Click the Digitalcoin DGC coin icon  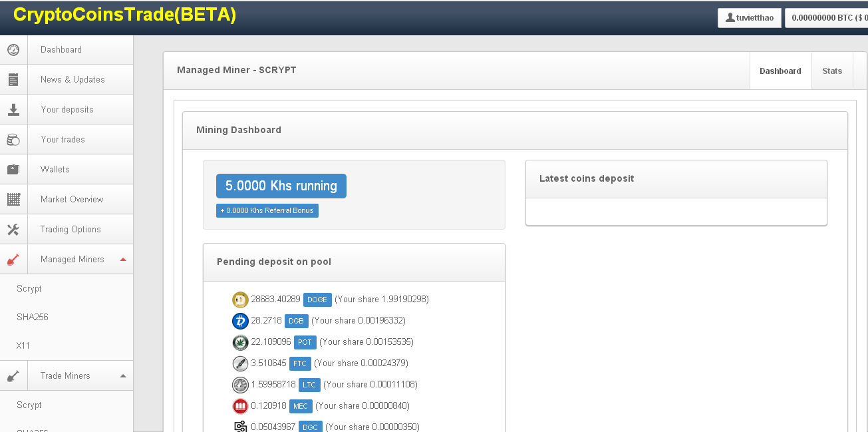[x=240, y=427]
